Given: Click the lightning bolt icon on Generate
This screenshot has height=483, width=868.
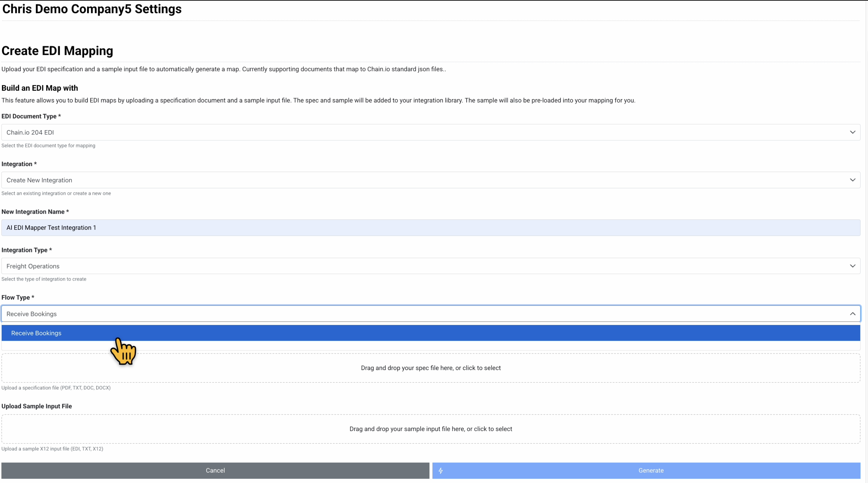Looking at the screenshot, I should point(441,471).
